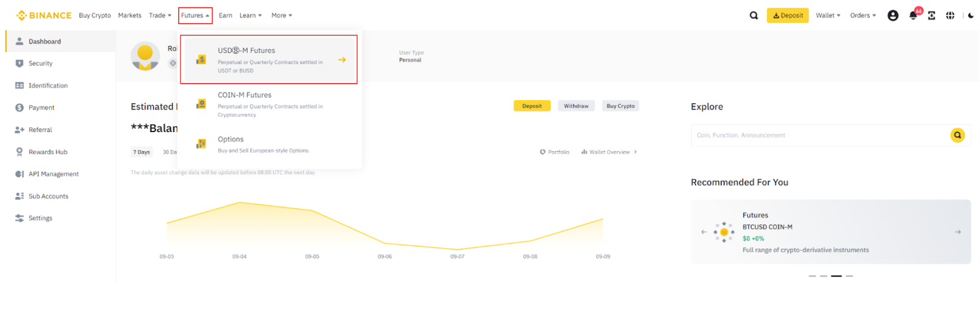Click the Payment dollar icon
Image resolution: width=980 pixels, height=318 pixels.
click(20, 108)
